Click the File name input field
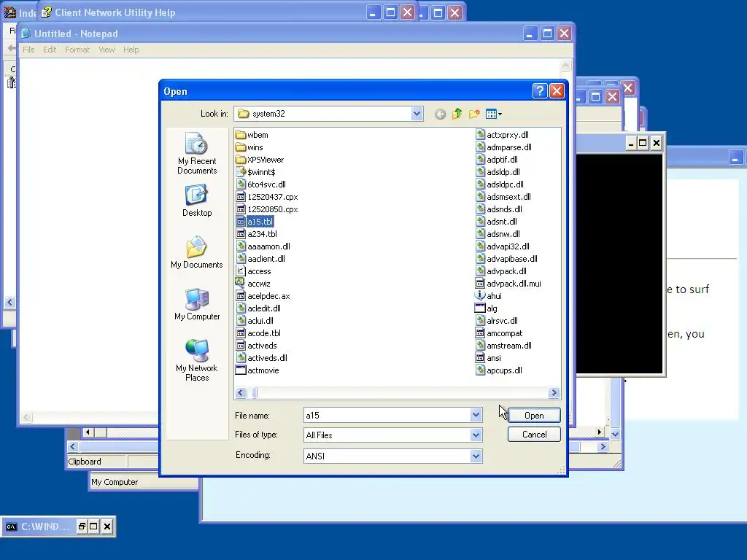The width and height of the screenshot is (747, 560). pyautogui.click(x=387, y=415)
